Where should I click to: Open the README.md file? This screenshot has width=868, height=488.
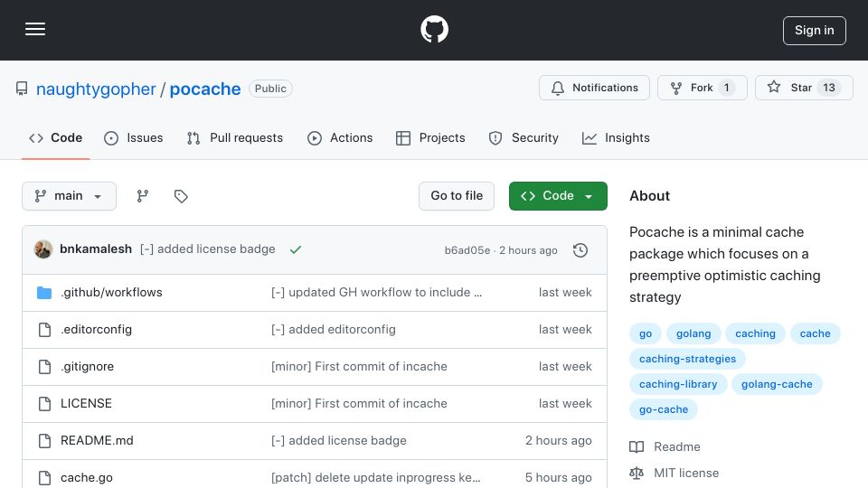click(97, 440)
